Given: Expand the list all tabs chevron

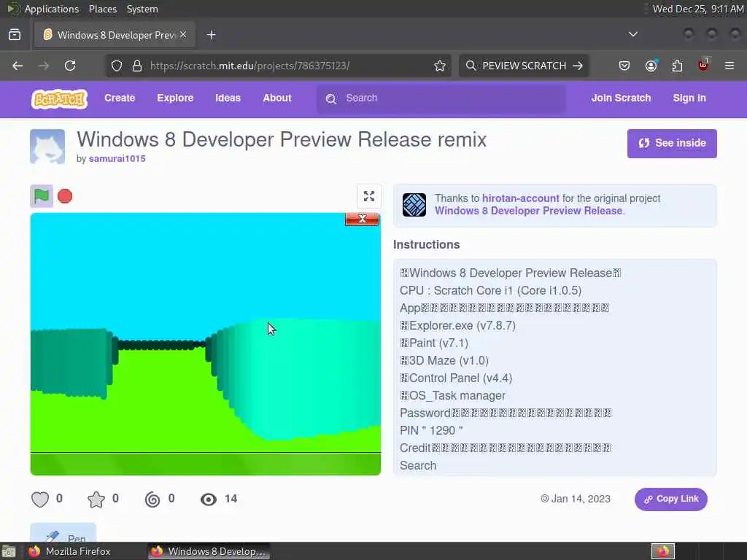Looking at the screenshot, I should tap(633, 34).
